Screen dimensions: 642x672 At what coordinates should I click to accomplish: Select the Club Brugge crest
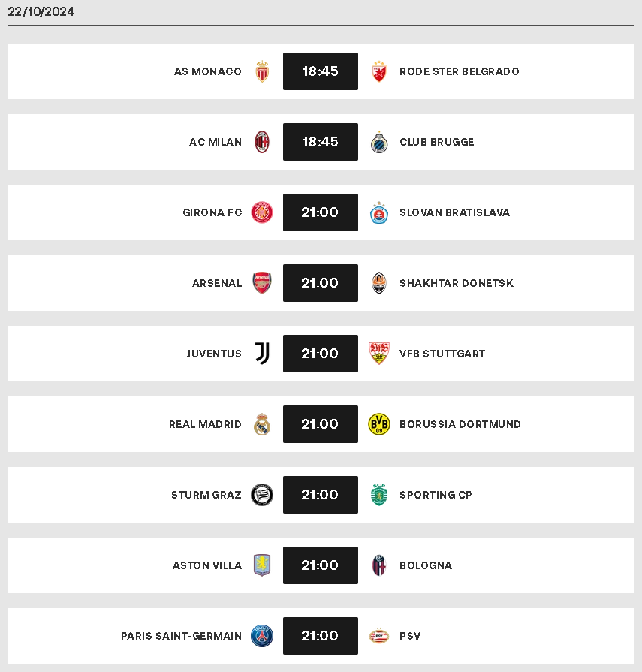[x=379, y=143]
